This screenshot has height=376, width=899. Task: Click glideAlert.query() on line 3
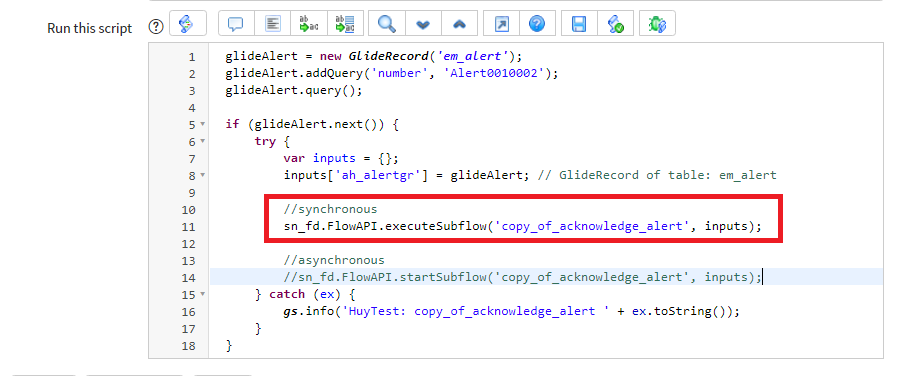[294, 91]
